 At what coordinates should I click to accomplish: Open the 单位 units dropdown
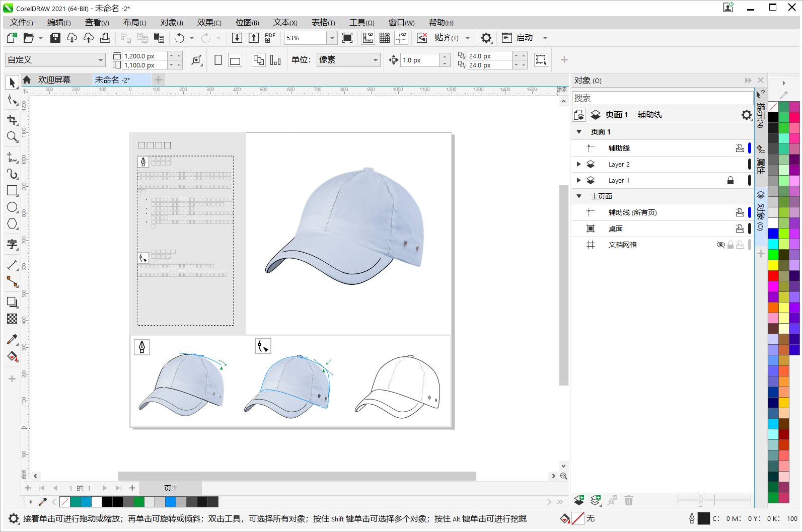pos(375,60)
